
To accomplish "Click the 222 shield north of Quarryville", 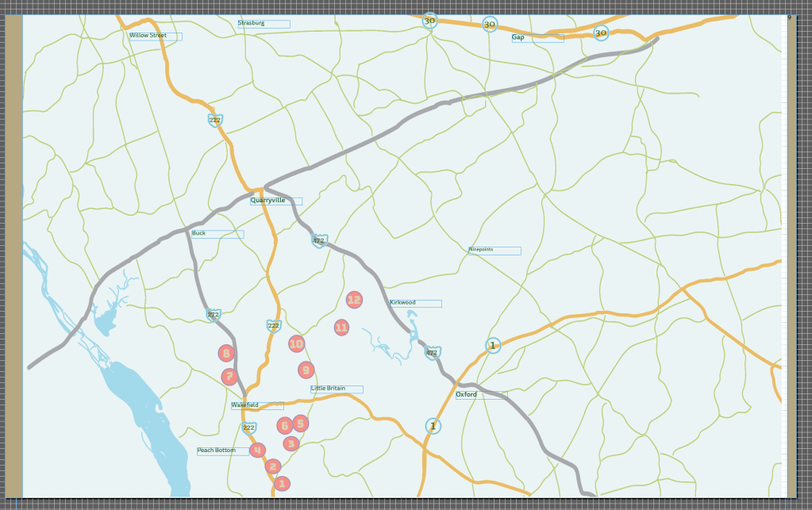I will pos(214,120).
